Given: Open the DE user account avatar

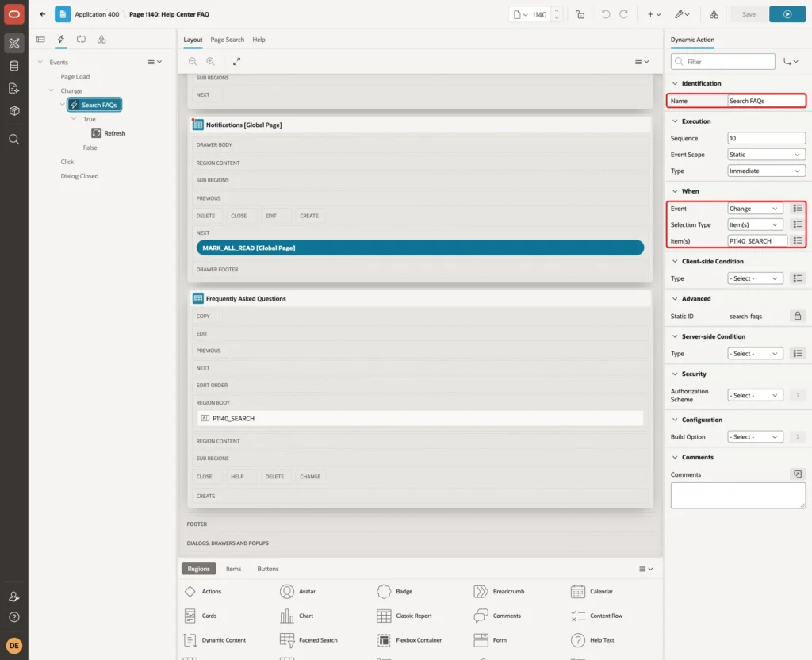Looking at the screenshot, I should tap(14, 646).
